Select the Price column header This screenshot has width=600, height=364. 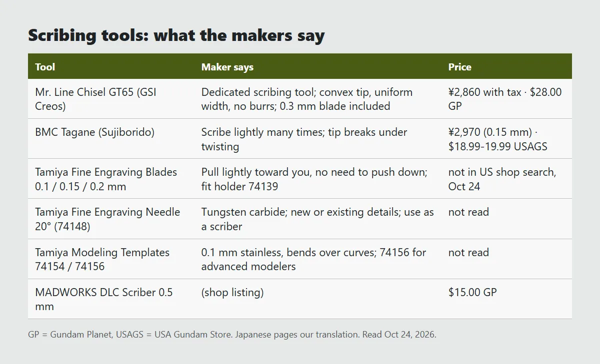460,67
